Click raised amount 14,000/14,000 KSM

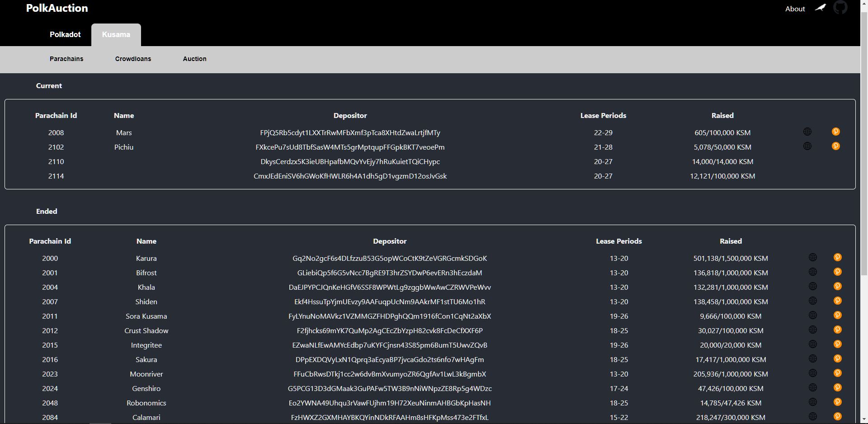tap(722, 162)
